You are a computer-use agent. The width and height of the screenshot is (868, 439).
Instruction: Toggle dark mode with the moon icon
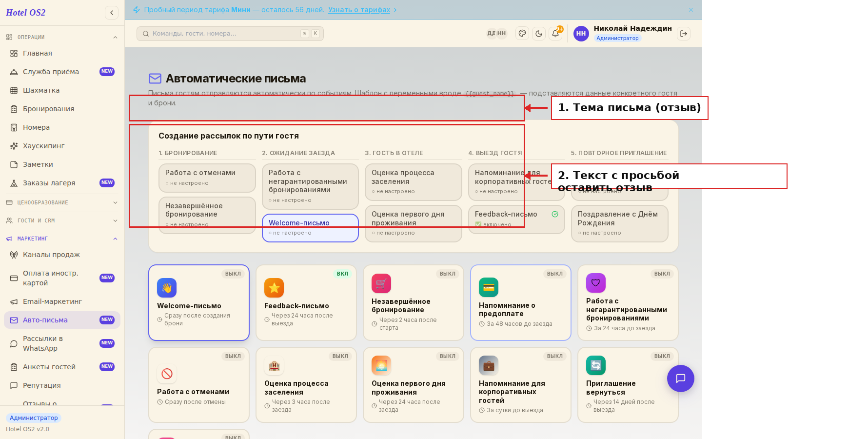click(x=539, y=34)
